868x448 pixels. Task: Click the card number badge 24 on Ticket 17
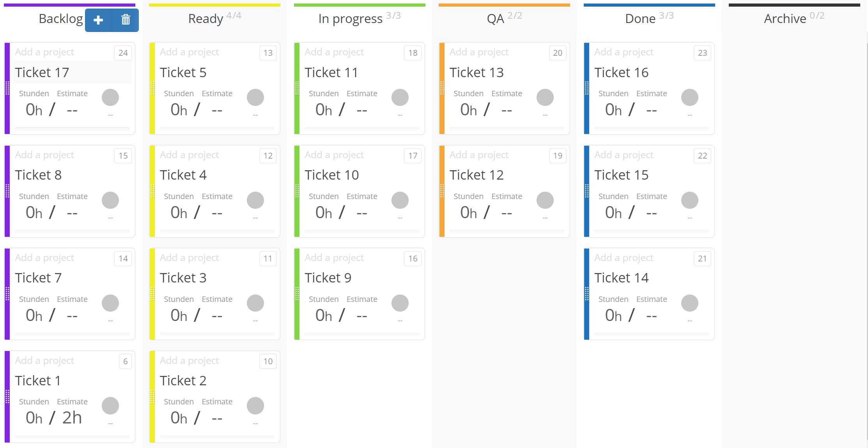[122, 53]
